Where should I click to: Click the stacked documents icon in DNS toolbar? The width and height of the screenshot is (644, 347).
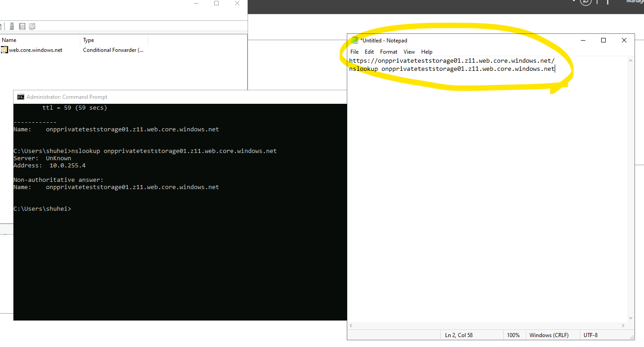(32, 27)
